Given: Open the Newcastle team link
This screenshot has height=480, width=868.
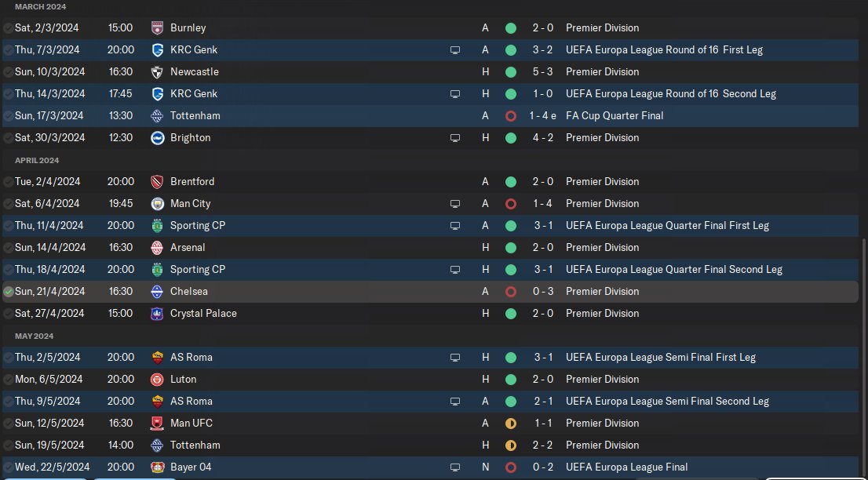Looking at the screenshot, I should coord(195,72).
